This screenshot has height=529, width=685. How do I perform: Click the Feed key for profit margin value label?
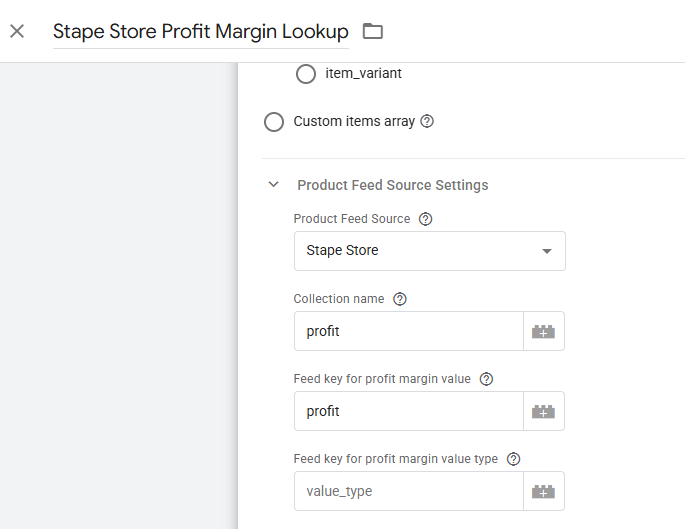click(382, 379)
